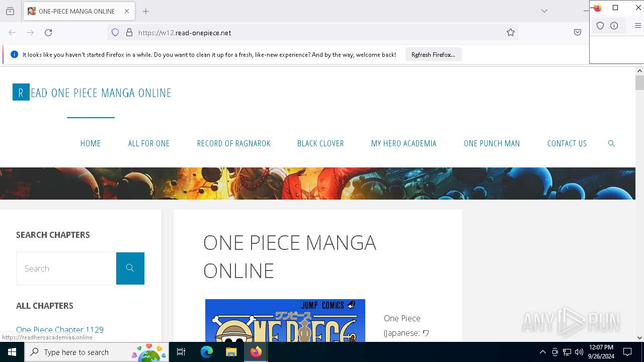
Task: Open CONTACT US menu link
Action: [x=567, y=143]
